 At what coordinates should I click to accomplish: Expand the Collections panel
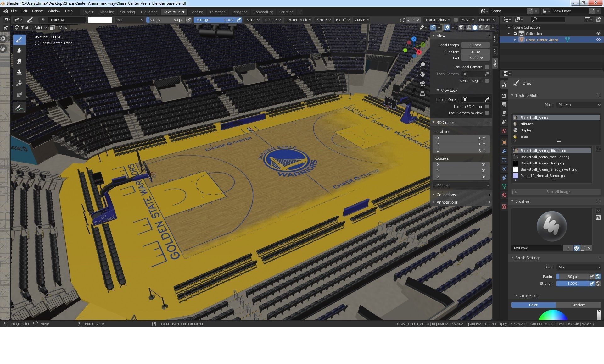click(446, 195)
